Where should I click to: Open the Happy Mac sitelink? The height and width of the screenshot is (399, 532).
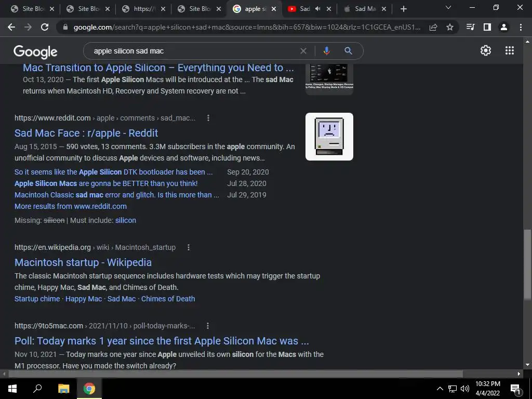84,299
